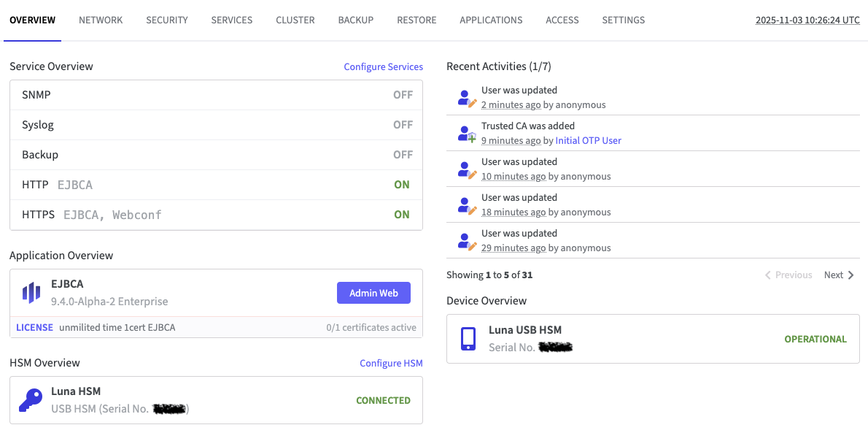
Task: Open the Configure Services link
Action: (383, 67)
